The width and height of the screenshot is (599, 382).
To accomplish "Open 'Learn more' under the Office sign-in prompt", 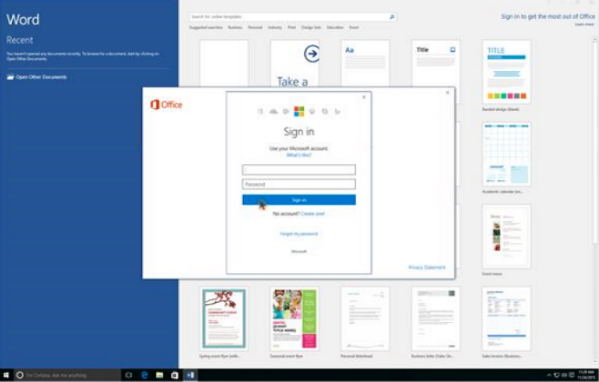I will (585, 24).
